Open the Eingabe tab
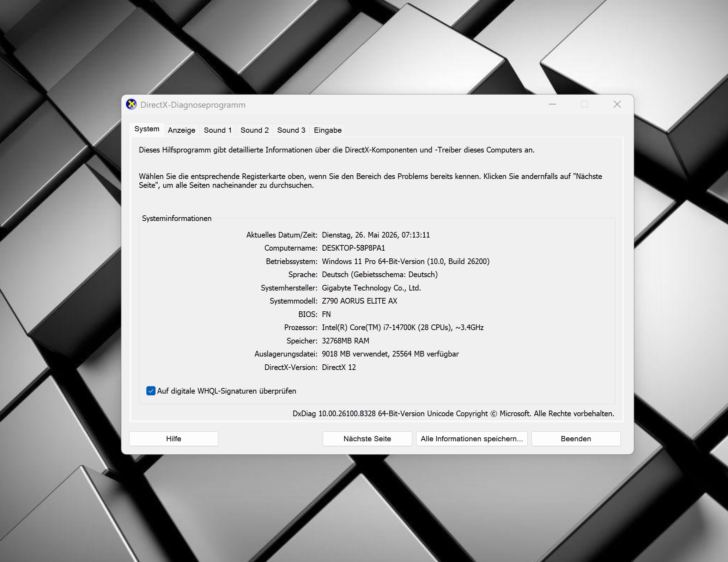Image resolution: width=728 pixels, height=562 pixels. click(328, 130)
